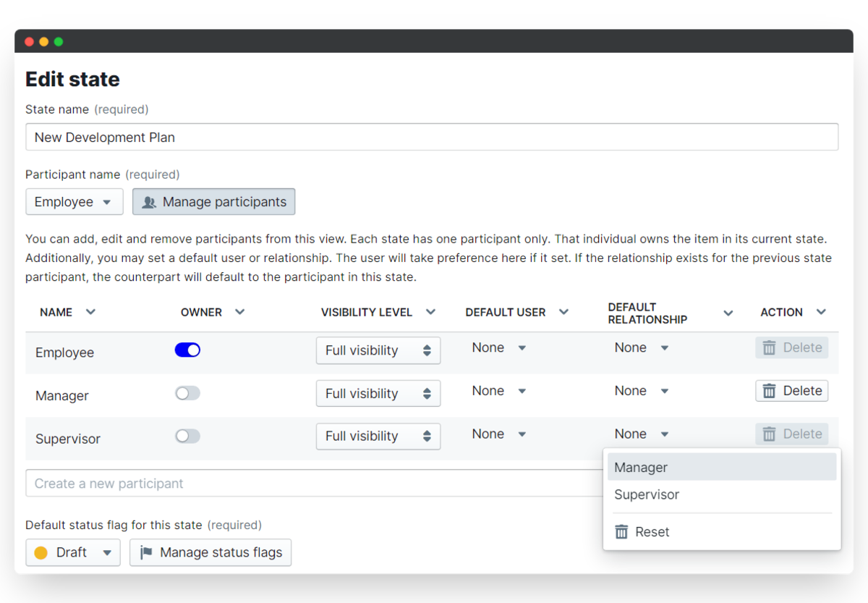Open the Employee participant name dropdown
Screen dimensions: 868x603
pyautogui.click(x=74, y=202)
